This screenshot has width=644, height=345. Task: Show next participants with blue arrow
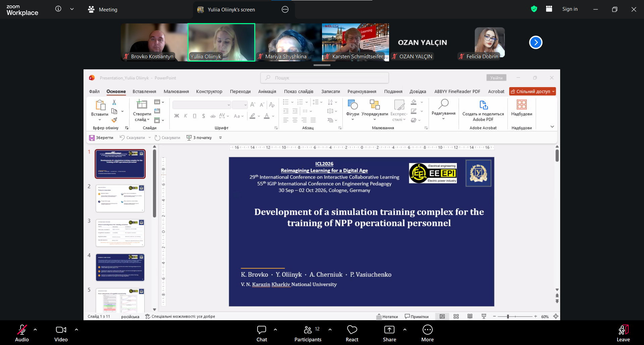tap(536, 42)
